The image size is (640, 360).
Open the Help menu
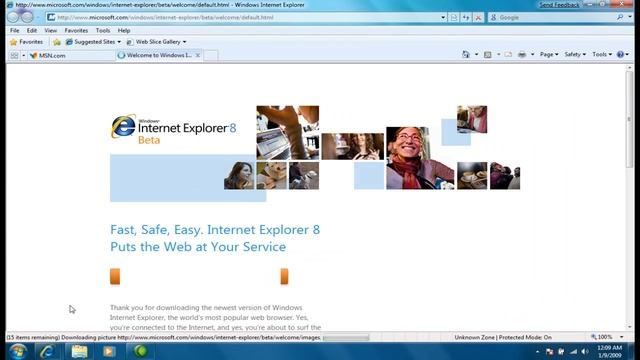click(124, 31)
